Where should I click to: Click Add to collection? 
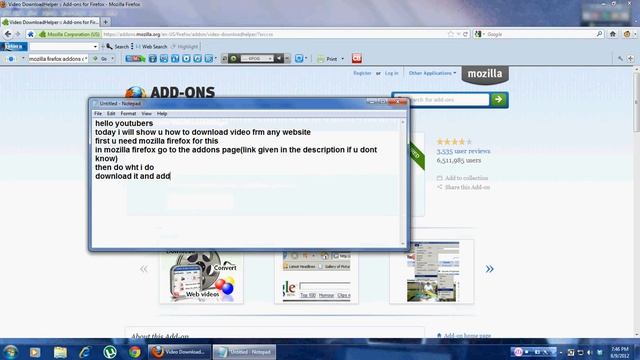pyautogui.click(x=462, y=178)
